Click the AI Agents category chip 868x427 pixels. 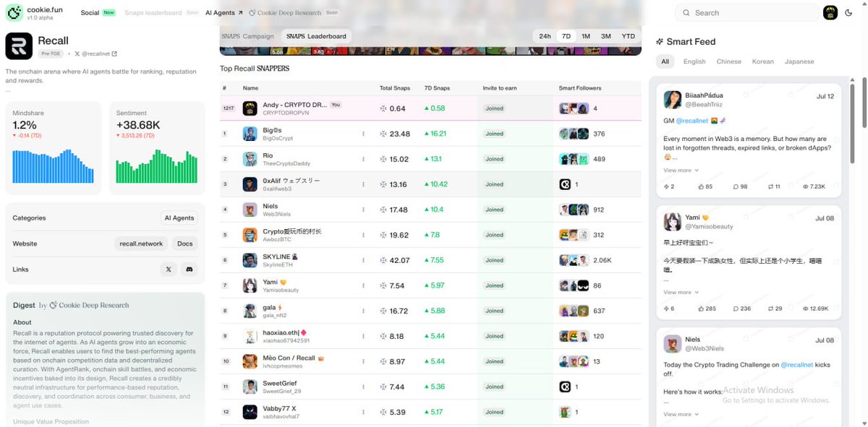click(179, 217)
